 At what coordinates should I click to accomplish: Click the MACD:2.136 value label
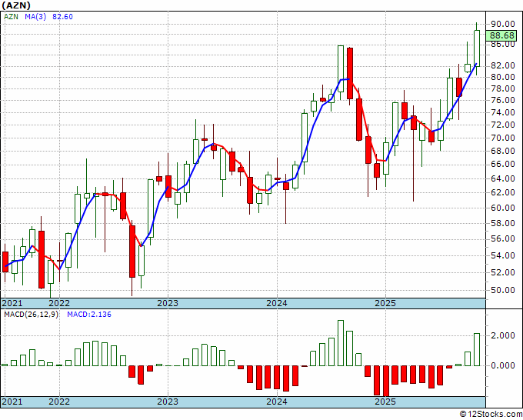[89, 315]
